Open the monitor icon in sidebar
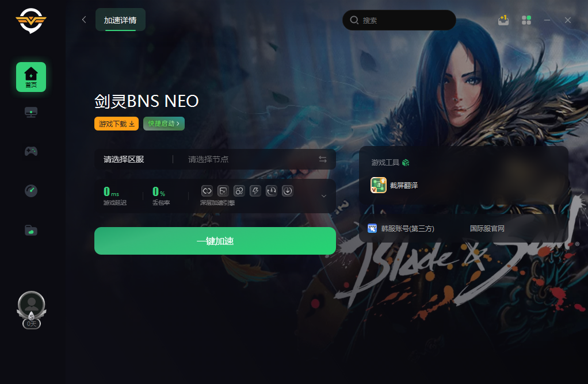The height and width of the screenshot is (384, 588). click(x=31, y=112)
